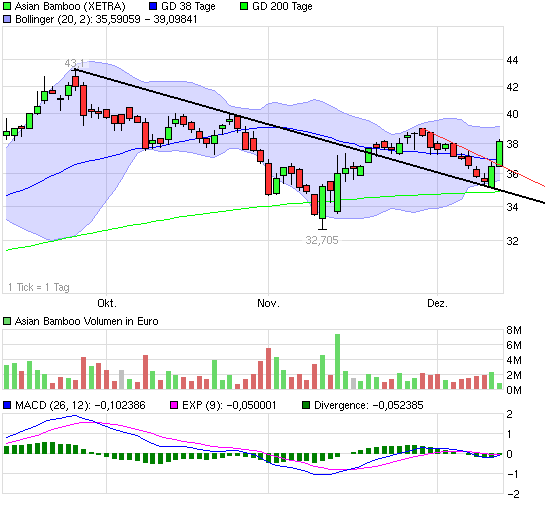The height and width of the screenshot is (515, 545).
Task: Click the 2M volume axis label
Action: click(514, 375)
